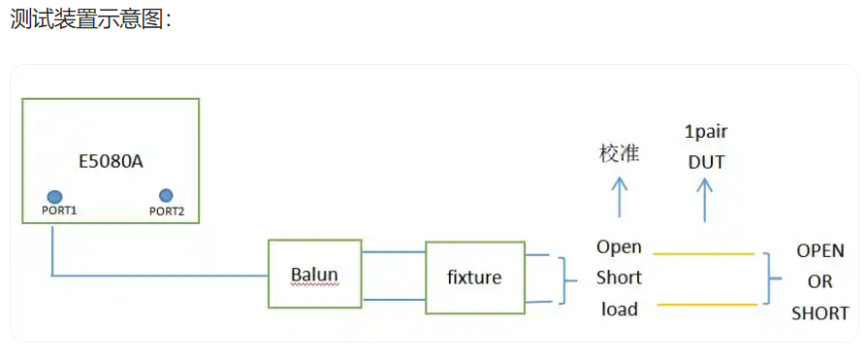Select the Balun box in diagram
The image size is (868, 359).
[314, 274]
